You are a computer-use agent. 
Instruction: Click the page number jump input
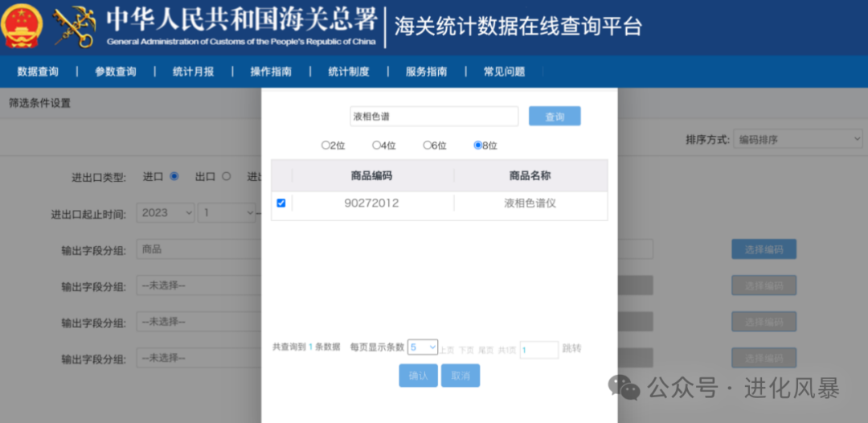539,350
